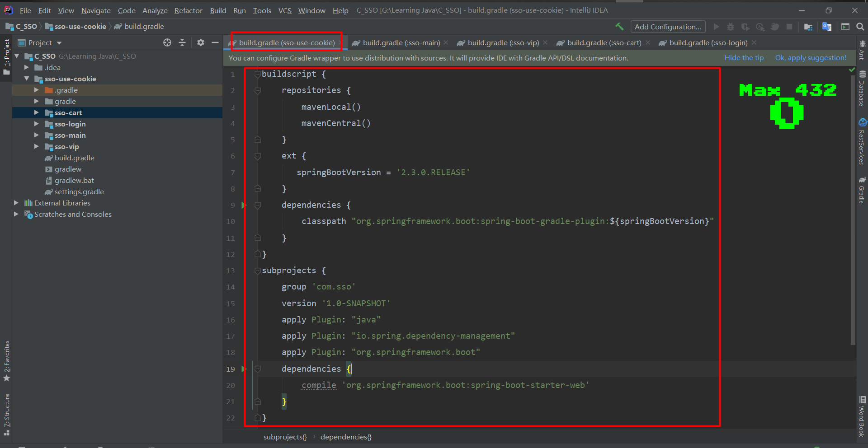Viewport: 868px width, 448px height.
Task: Open the Refactor menu
Action: pyautogui.click(x=188, y=10)
